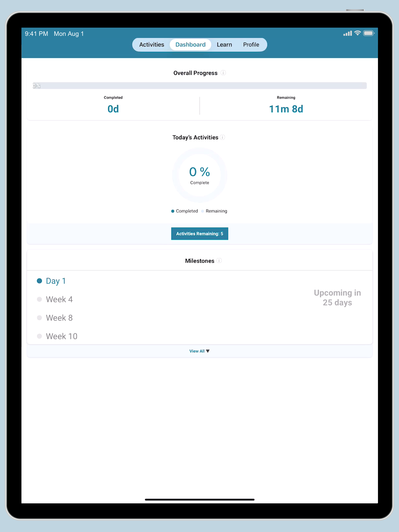Tap the cellular signal bars icon
This screenshot has width=399, height=532.
point(348,33)
